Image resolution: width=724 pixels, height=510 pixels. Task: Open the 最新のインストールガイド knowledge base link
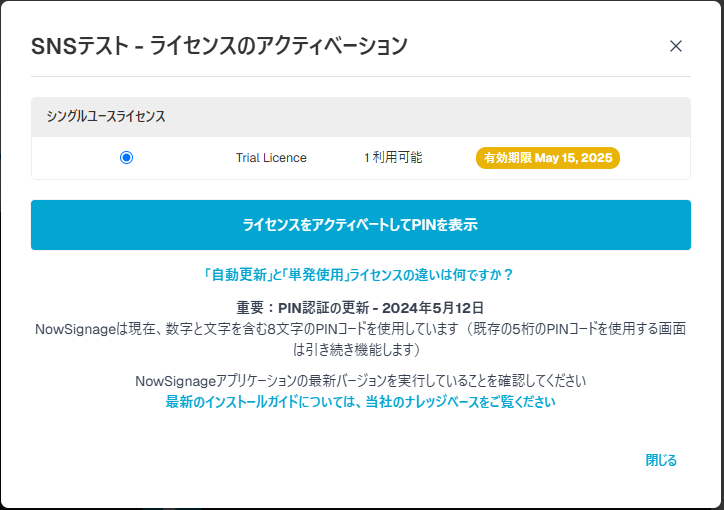[360, 402]
